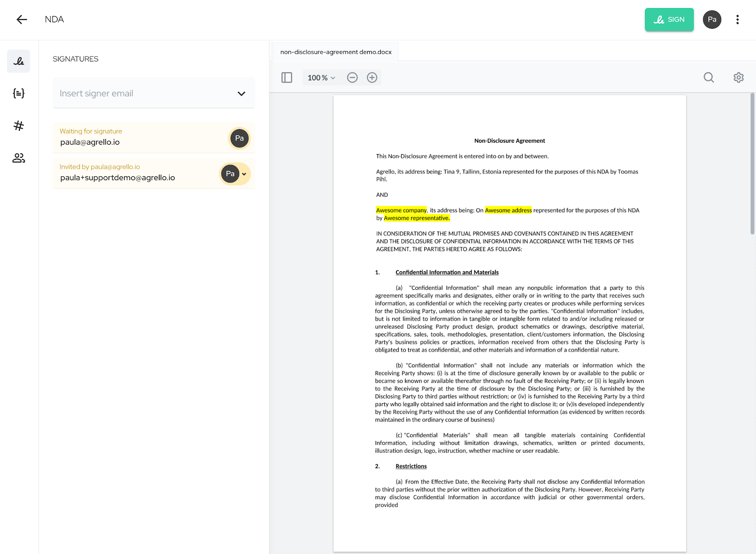Expand options for paula+supportdemo signer avatar
756x554 pixels.
tap(244, 174)
